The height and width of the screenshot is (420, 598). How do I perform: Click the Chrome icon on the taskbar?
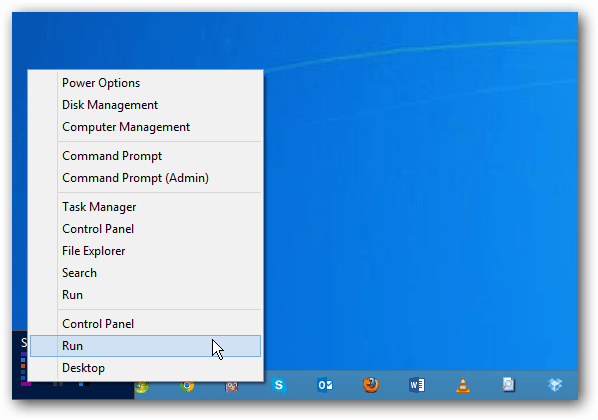click(x=187, y=387)
